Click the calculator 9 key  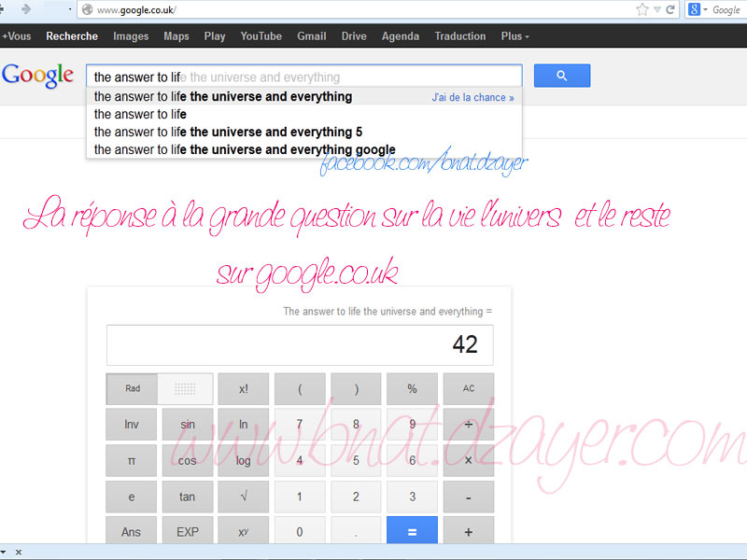coord(412,425)
